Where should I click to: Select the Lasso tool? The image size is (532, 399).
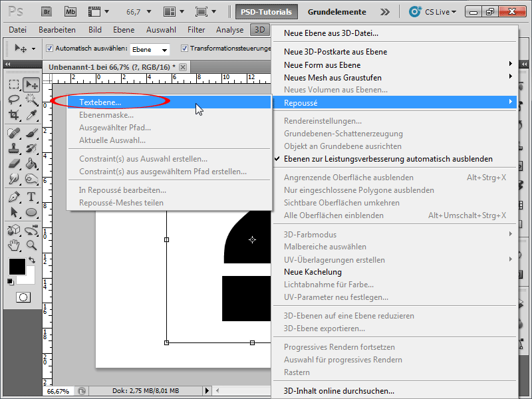[x=14, y=99]
